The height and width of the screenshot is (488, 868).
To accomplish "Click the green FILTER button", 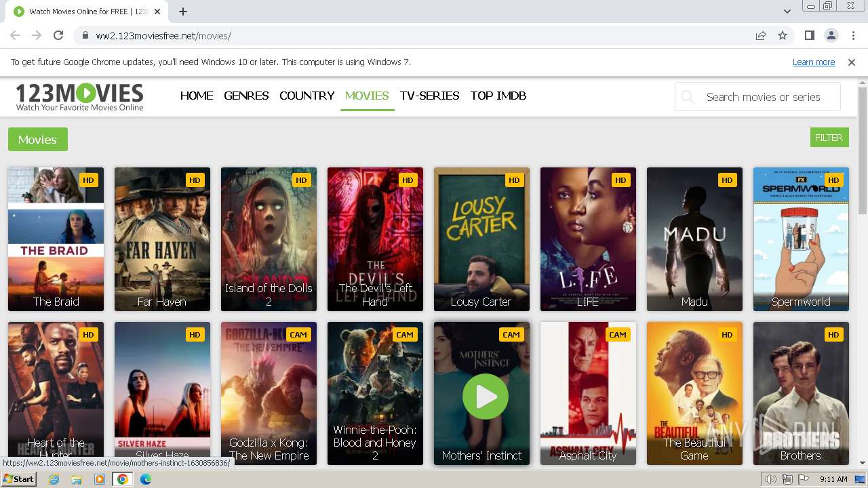I will coord(829,138).
